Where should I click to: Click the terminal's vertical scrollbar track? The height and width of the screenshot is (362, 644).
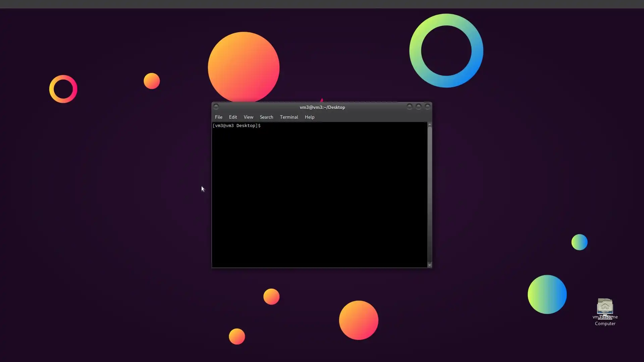[429, 194]
